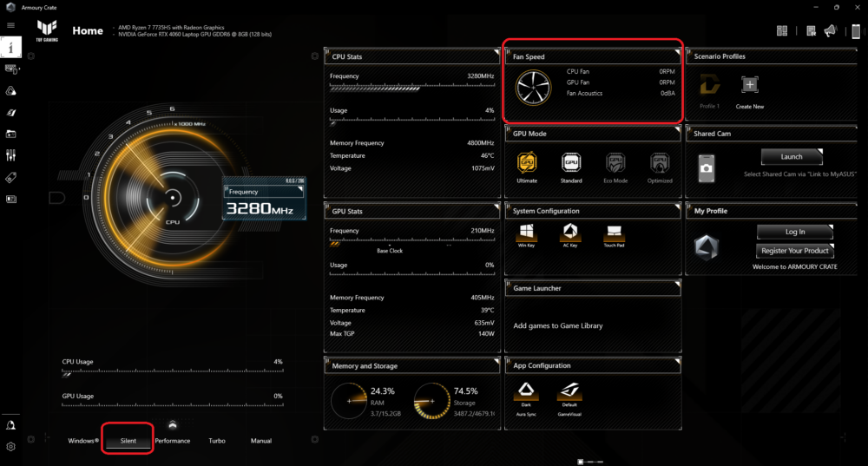
Task: Switch the dashboard layout view icon
Action: point(782,31)
